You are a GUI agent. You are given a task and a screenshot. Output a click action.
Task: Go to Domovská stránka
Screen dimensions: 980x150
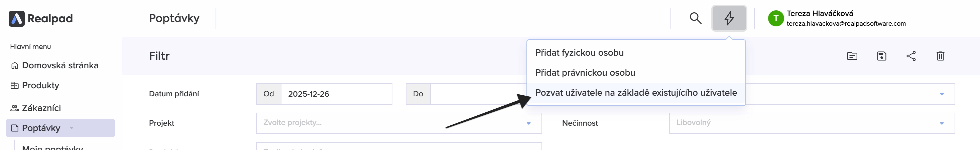(60, 65)
